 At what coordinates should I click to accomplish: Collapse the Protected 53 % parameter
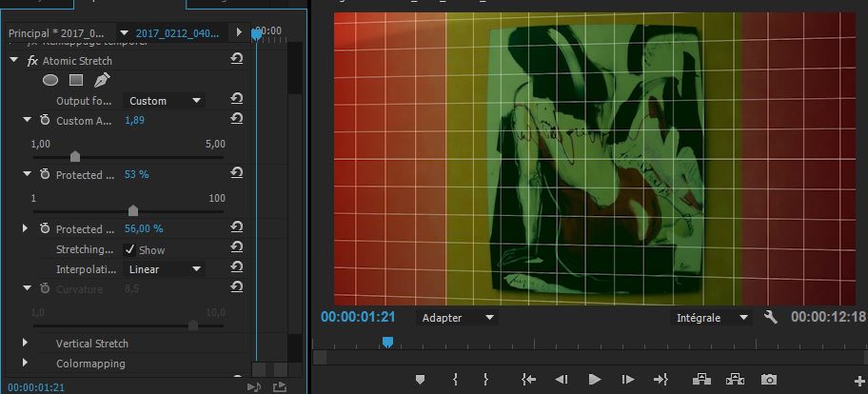[27, 173]
